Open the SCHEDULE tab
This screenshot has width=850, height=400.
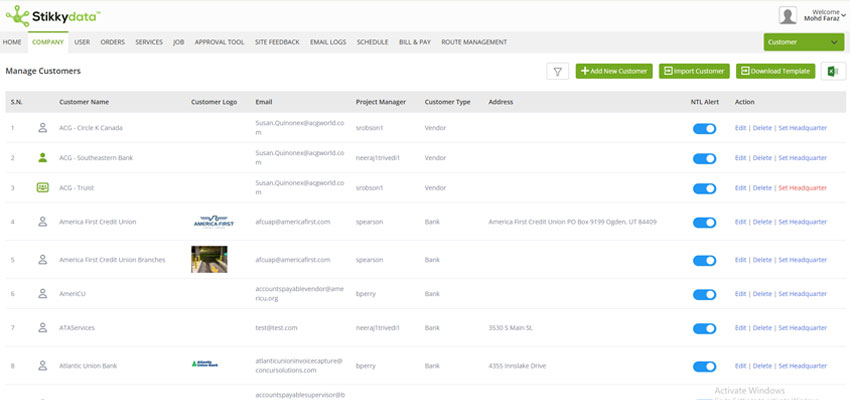(372, 42)
